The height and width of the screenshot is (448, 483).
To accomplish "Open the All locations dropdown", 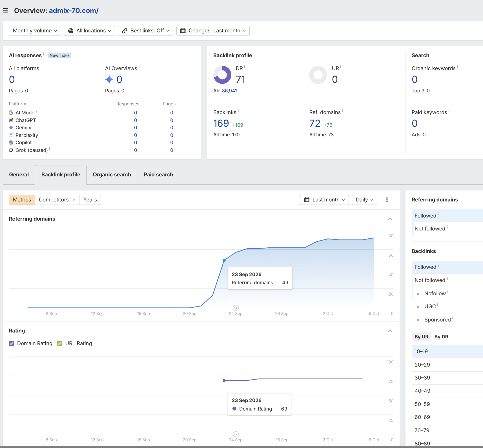I will 90,31.
